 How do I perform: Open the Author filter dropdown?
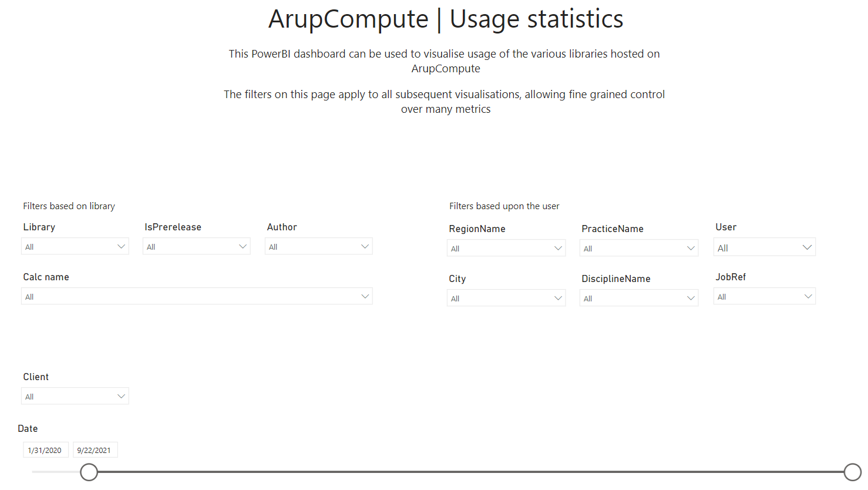pos(319,246)
